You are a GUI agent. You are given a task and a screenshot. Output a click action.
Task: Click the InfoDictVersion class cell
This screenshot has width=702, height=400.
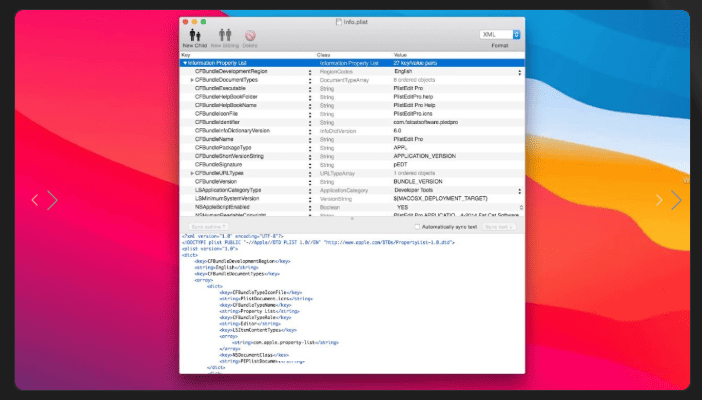[x=338, y=131]
